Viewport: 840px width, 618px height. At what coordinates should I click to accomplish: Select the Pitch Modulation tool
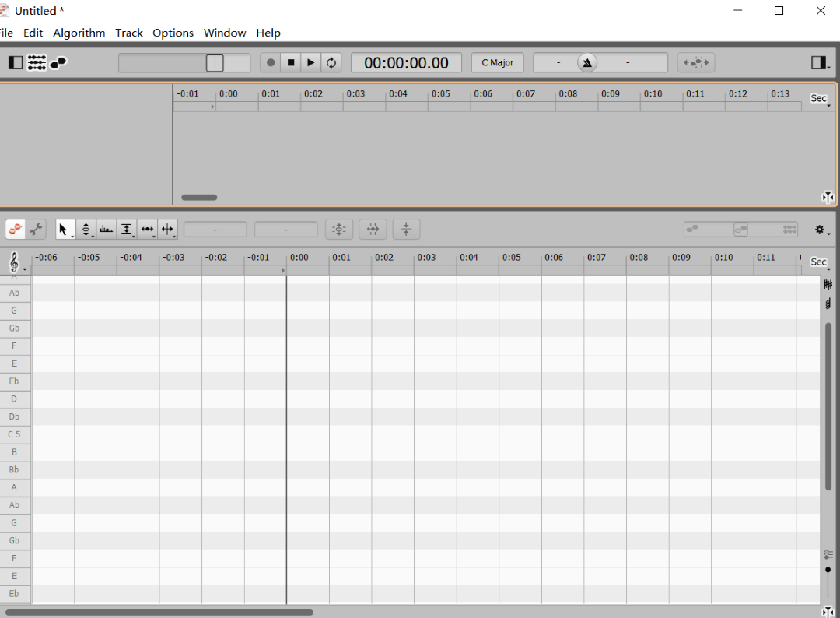(107, 229)
